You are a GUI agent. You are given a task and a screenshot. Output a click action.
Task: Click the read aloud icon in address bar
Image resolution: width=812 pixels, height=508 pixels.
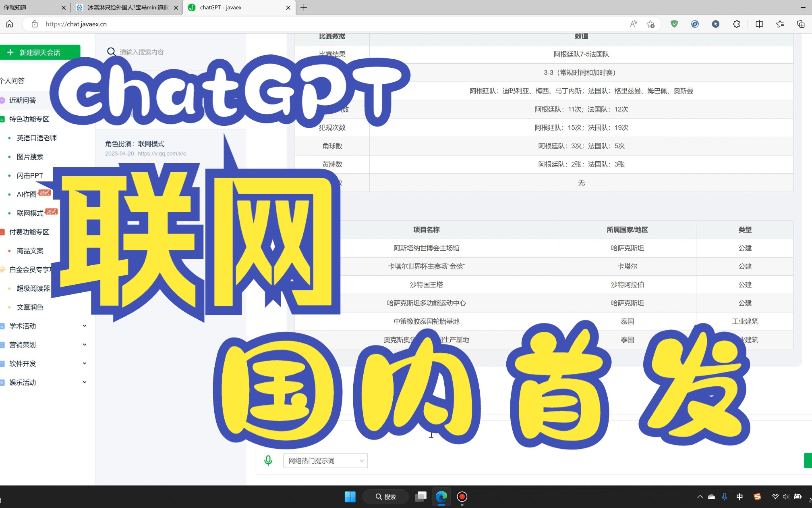pos(633,24)
